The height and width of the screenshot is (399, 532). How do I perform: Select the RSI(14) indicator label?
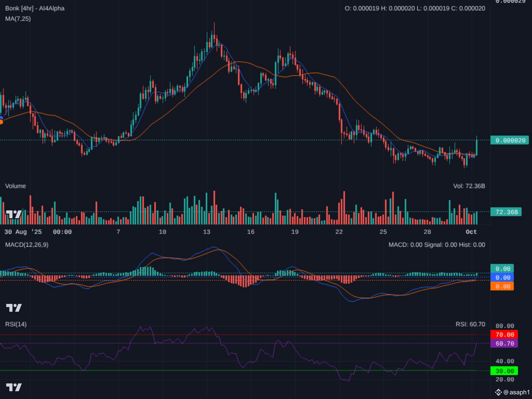click(x=16, y=324)
